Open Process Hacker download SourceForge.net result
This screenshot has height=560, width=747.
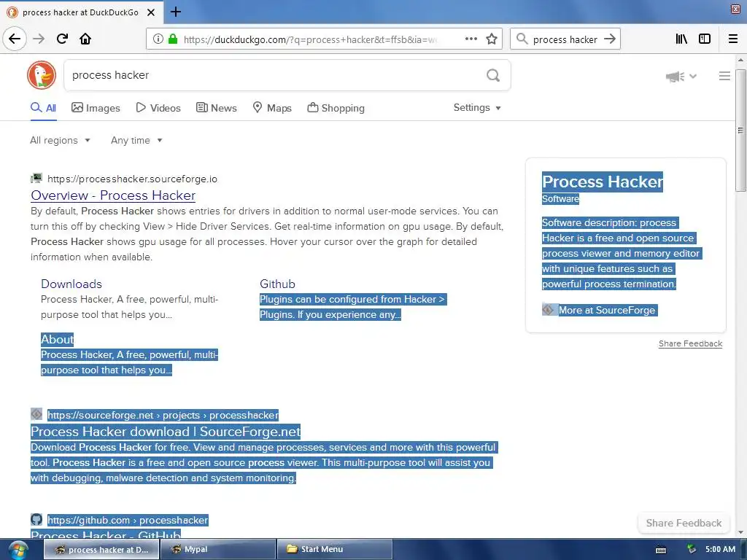166,432
